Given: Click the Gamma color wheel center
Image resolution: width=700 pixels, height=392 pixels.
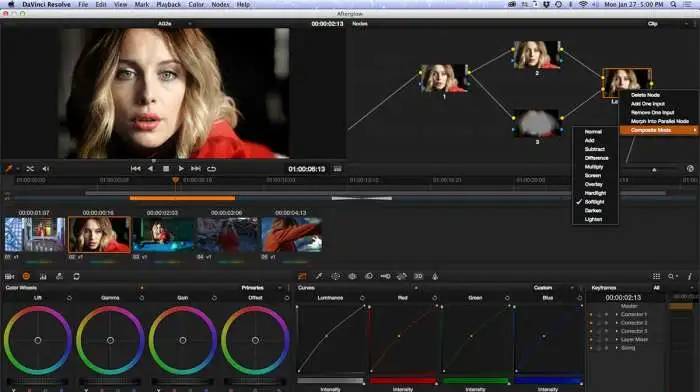Looking at the screenshot, I should pyautogui.click(x=110, y=340).
